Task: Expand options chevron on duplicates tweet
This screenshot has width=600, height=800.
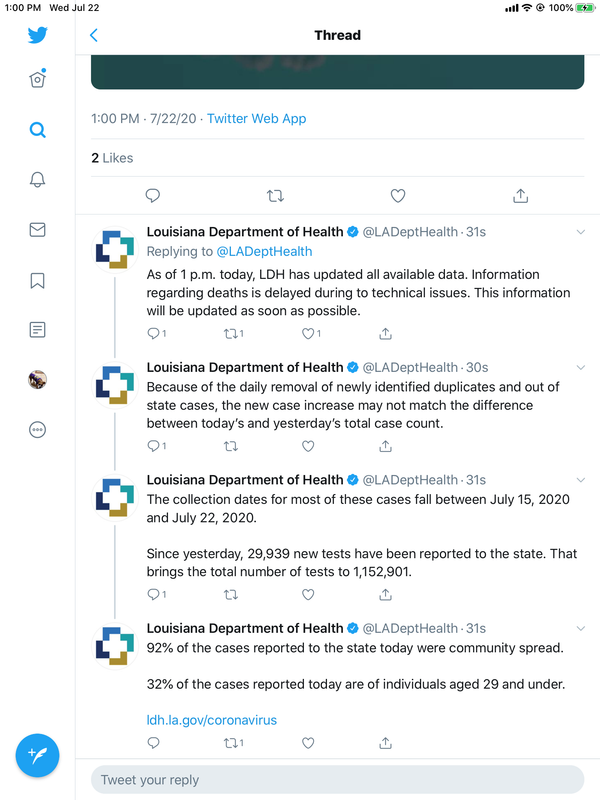Action: click(581, 368)
